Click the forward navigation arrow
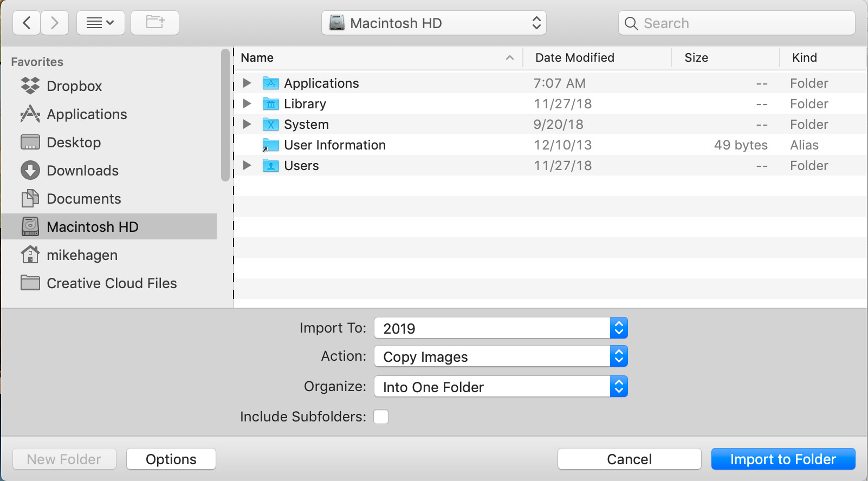Screen dimensions: 868x481 [54, 23]
